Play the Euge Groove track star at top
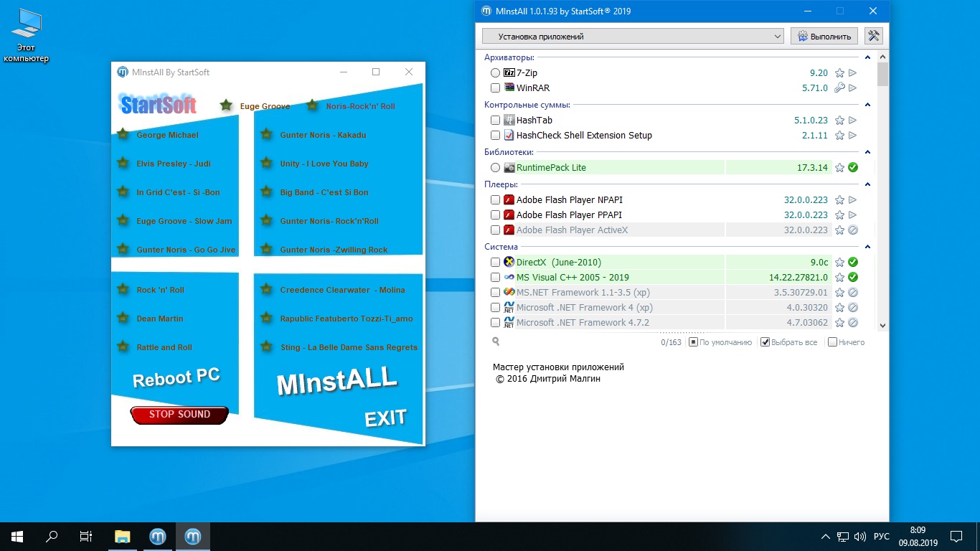 pos(226,105)
